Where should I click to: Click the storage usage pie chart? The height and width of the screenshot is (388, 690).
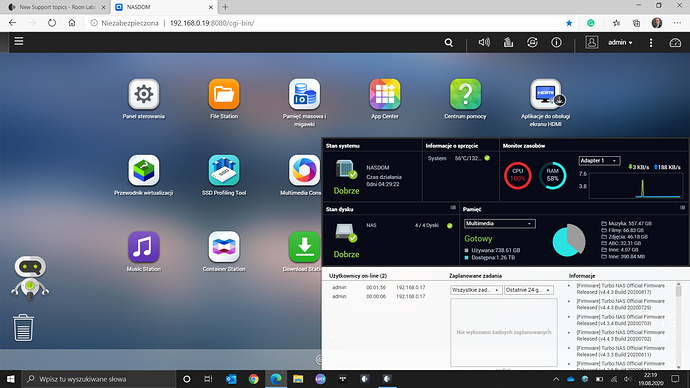pos(569,240)
